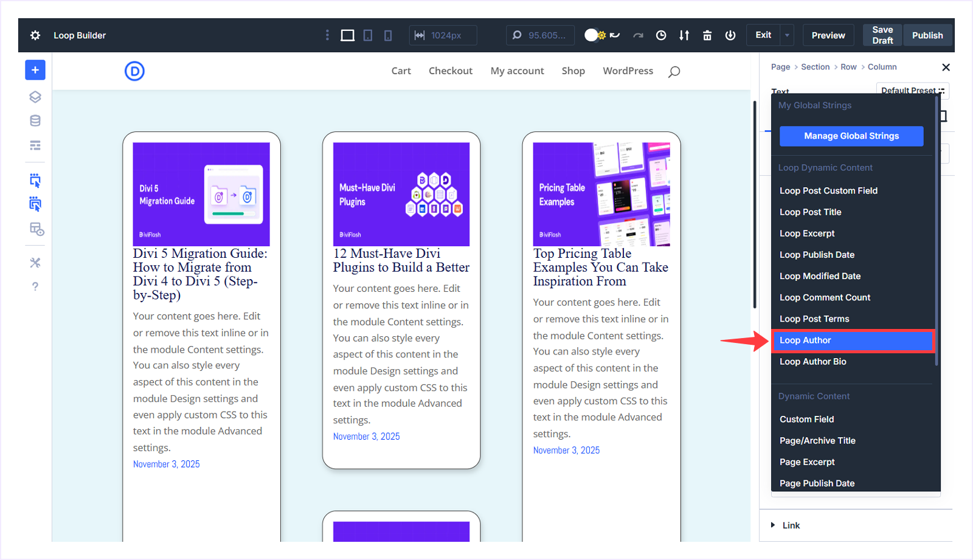Image resolution: width=973 pixels, height=560 pixels.
Task: Click the trash icon in the toolbar
Action: [x=707, y=35]
